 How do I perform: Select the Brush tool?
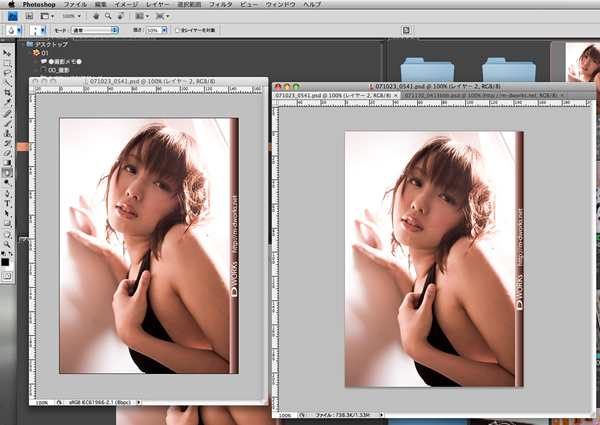[7, 124]
